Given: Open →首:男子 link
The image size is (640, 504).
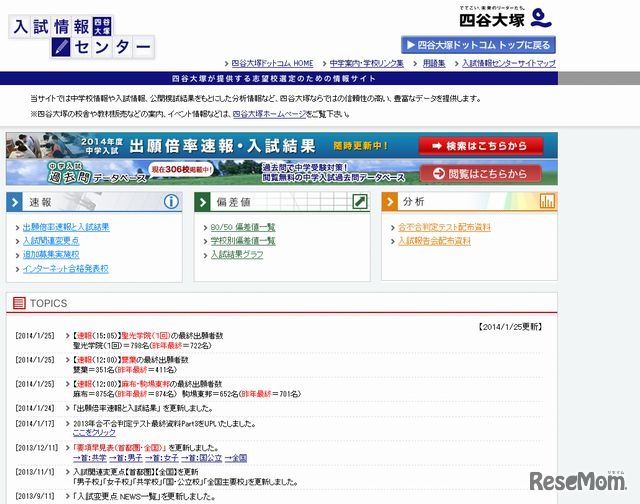Looking at the screenshot, I should [x=126, y=458].
